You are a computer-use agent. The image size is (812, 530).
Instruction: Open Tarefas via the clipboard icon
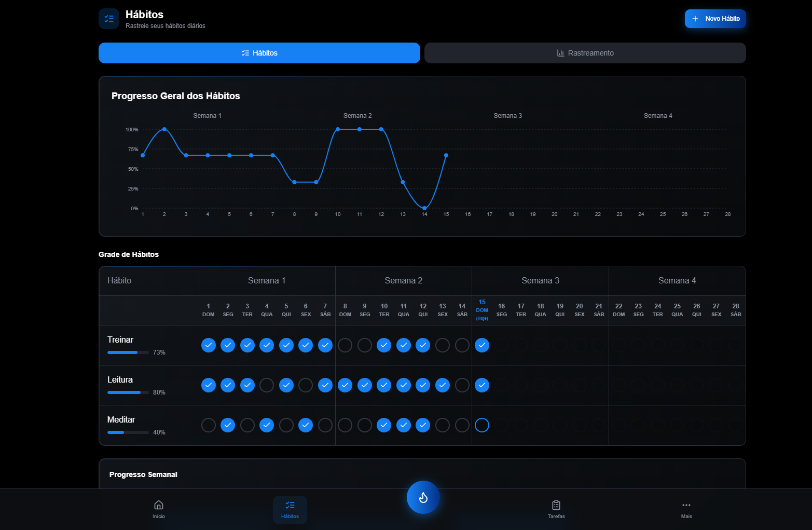coord(556,505)
